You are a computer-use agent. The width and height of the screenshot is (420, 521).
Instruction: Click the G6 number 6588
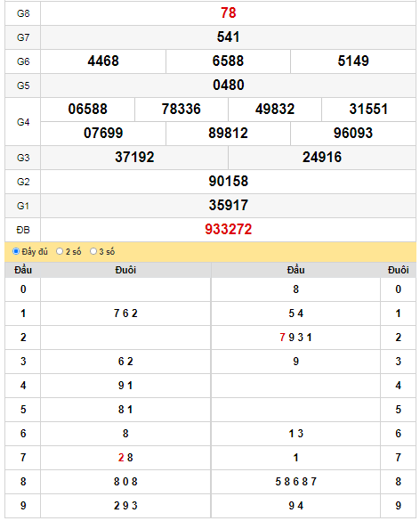click(x=228, y=61)
